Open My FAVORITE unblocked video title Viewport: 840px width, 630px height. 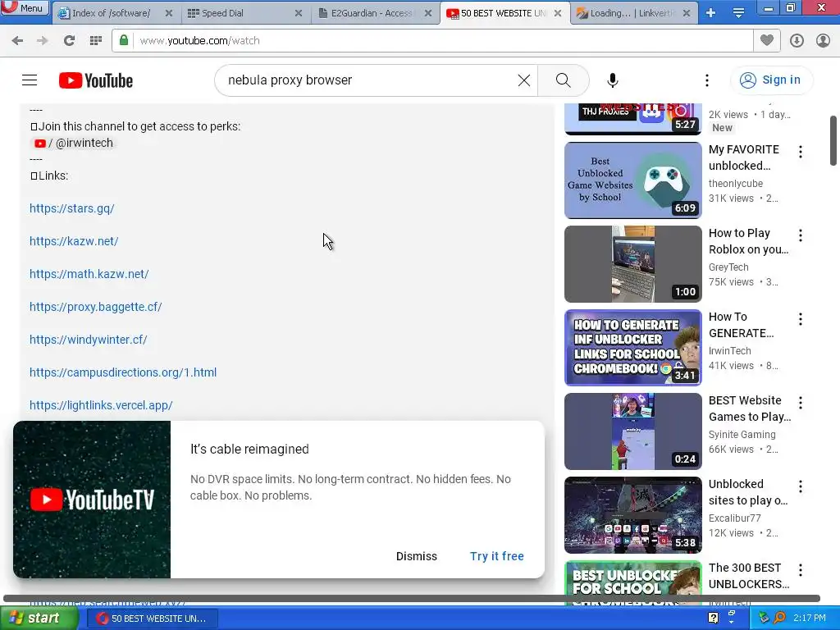[x=744, y=157]
